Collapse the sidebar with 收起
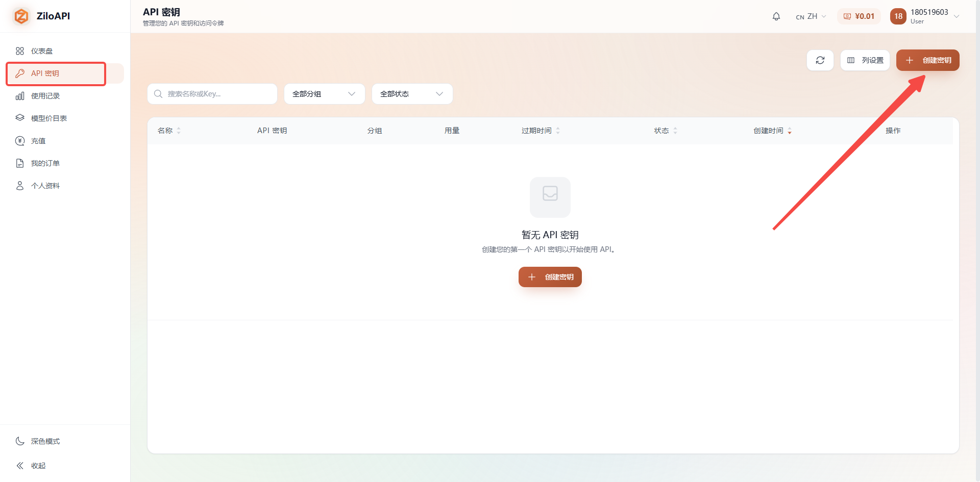The height and width of the screenshot is (482, 980). pos(65,466)
